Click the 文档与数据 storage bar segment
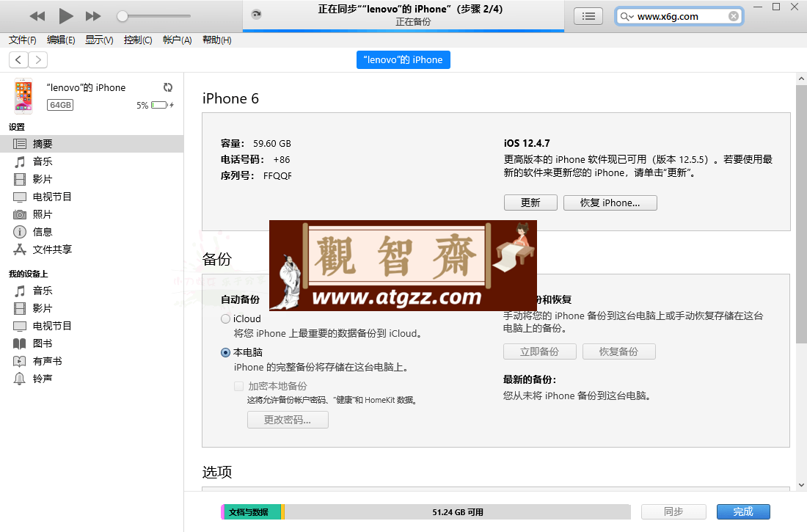Screen dimensions: 807x532 point(252,512)
